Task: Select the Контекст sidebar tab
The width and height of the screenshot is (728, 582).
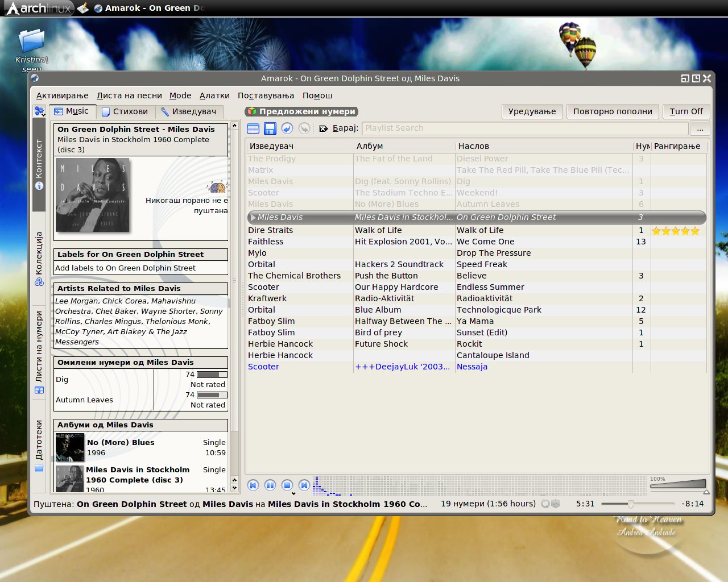Action: pyautogui.click(x=39, y=164)
